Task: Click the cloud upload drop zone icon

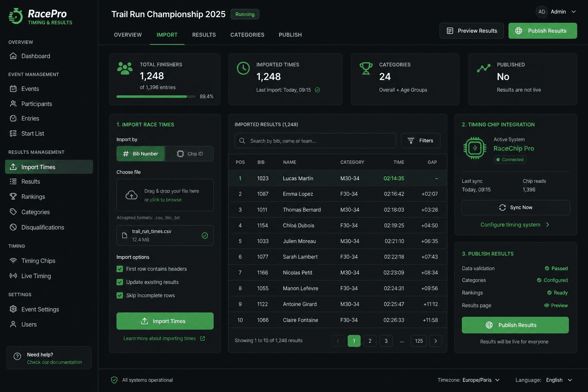Action: tap(131, 195)
